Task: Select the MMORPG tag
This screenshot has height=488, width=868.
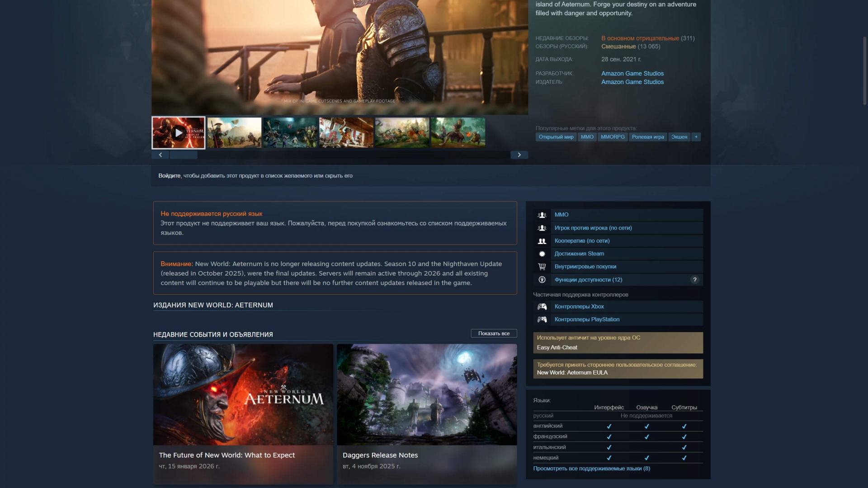Action: (612, 137)
